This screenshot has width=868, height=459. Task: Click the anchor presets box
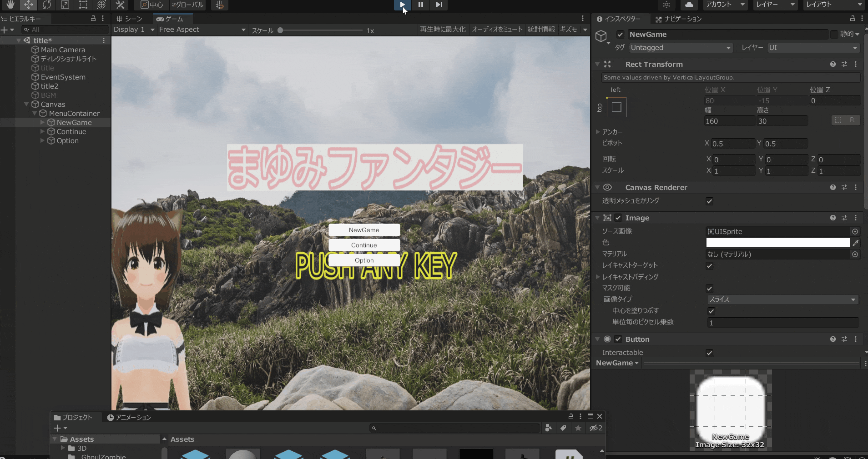coord(616,107)
